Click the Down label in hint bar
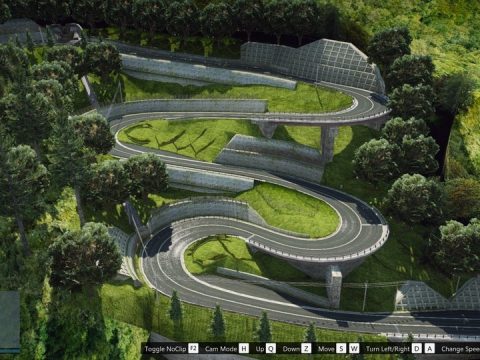Viewport: 480px width, 360px height. point(291,349)
